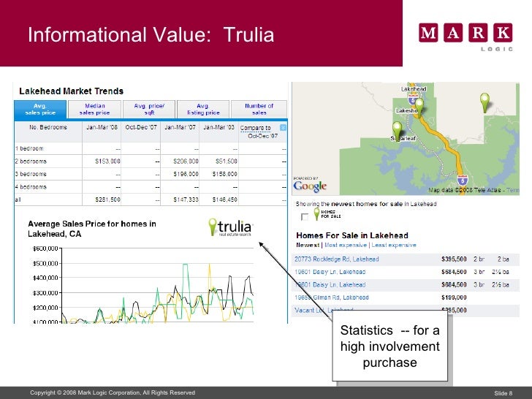Click the 1 bedroom row label
532x399 pixels.
click(x=29, y=148)
